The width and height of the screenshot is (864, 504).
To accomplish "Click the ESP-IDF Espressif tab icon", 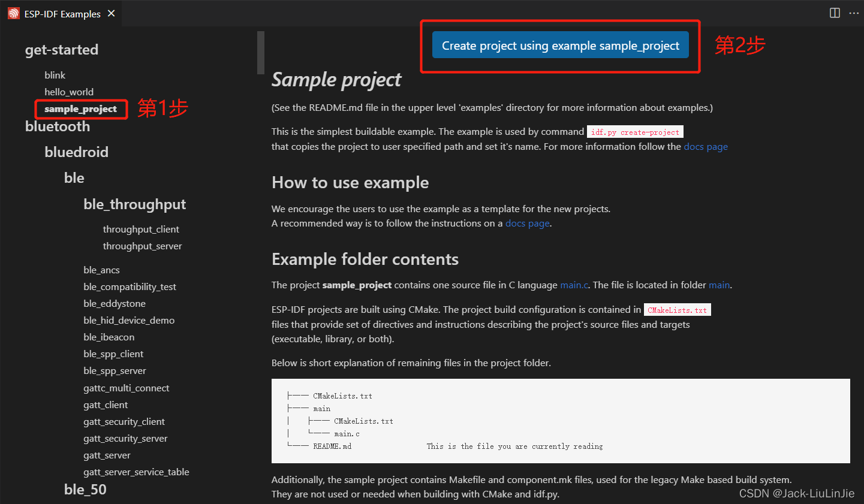I will coord(14,13).
